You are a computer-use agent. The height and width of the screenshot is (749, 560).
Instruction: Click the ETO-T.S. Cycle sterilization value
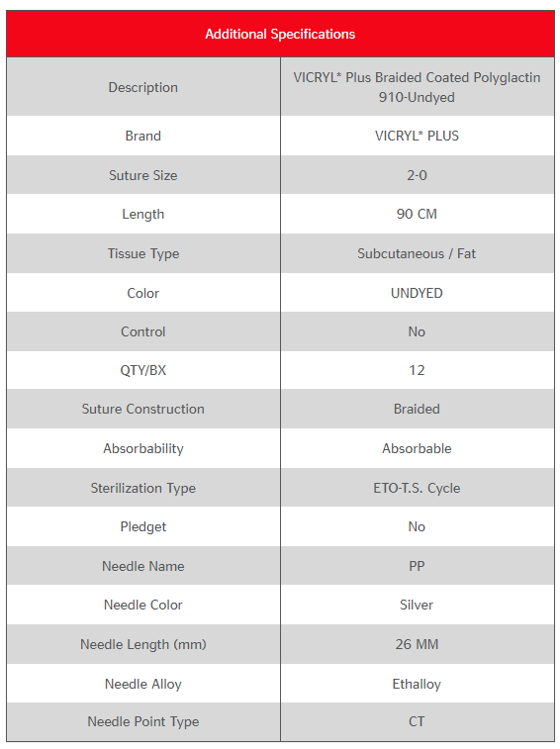[x=417, y=488]
